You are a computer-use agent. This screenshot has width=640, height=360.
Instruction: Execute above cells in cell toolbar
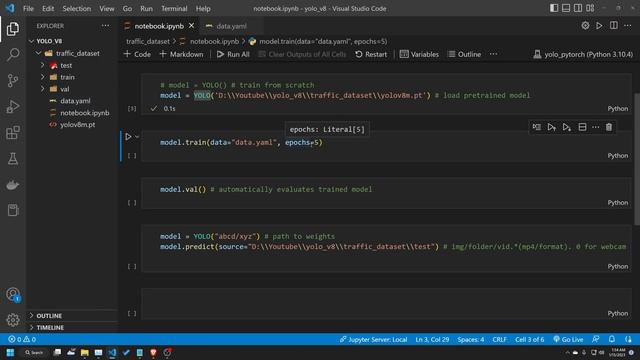pos(551,127)
